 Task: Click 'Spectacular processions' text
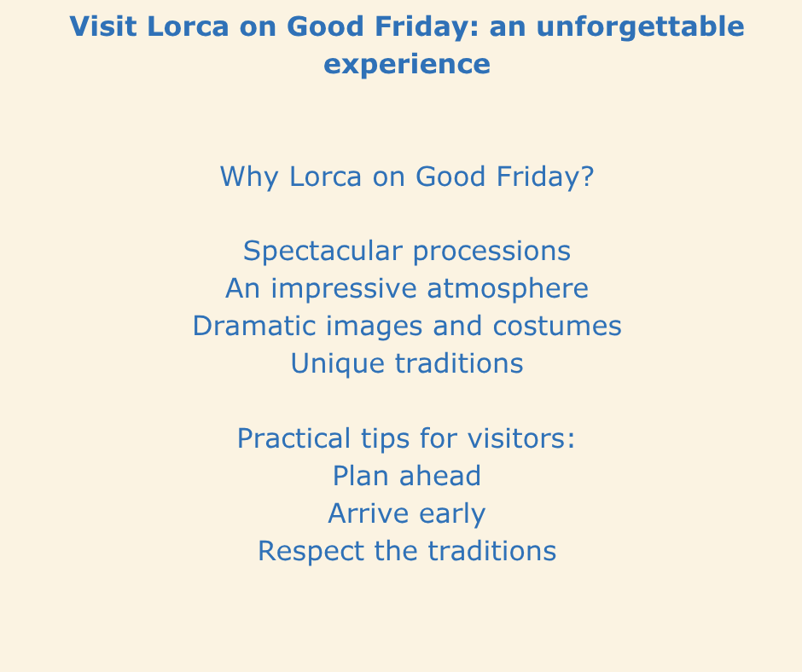click(407, 252)
